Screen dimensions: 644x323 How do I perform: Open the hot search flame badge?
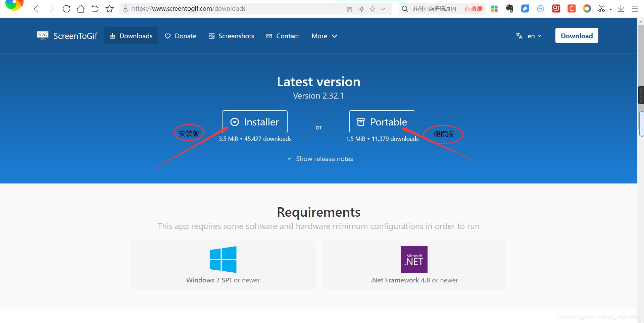tap(474, 9)
